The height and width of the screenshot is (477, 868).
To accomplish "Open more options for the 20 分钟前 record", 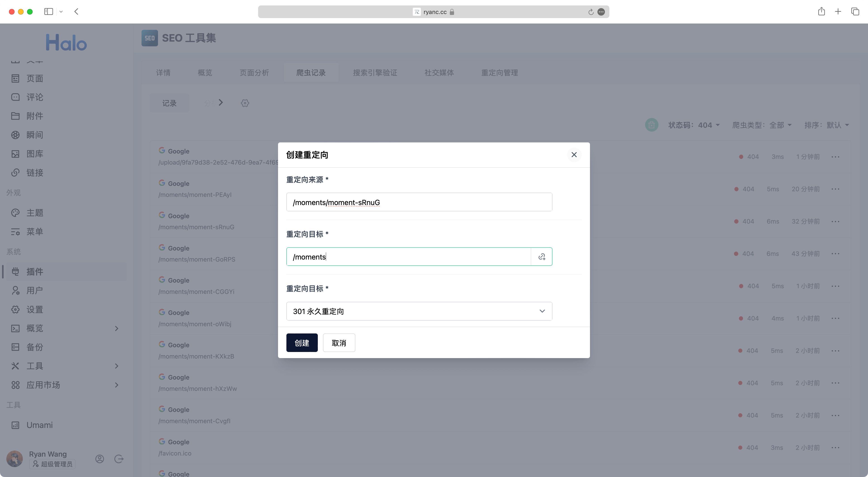I will (x=835, y=189).
